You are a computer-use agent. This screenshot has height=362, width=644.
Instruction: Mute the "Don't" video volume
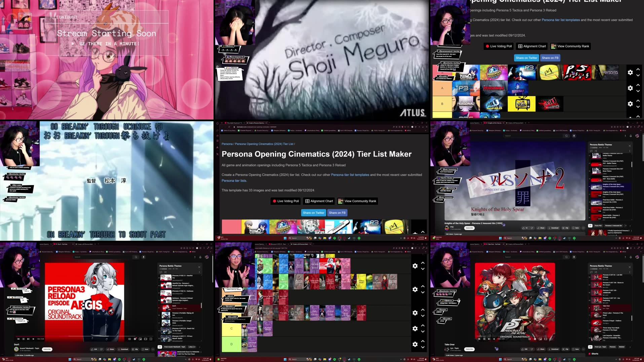[33, 339]
